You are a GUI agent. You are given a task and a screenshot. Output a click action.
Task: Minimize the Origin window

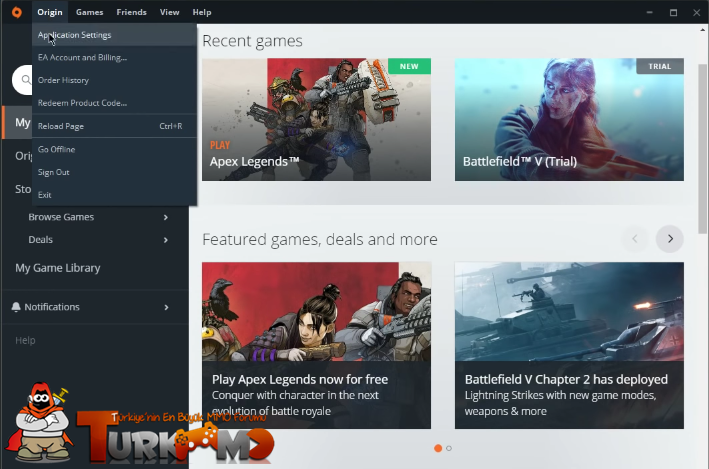coord(649,12)
